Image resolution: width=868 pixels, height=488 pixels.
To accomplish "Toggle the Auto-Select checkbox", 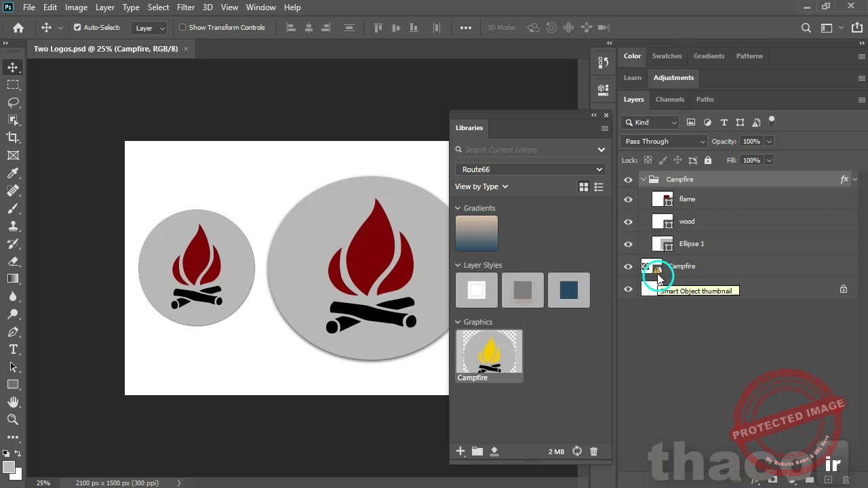I will pos(77,27).
